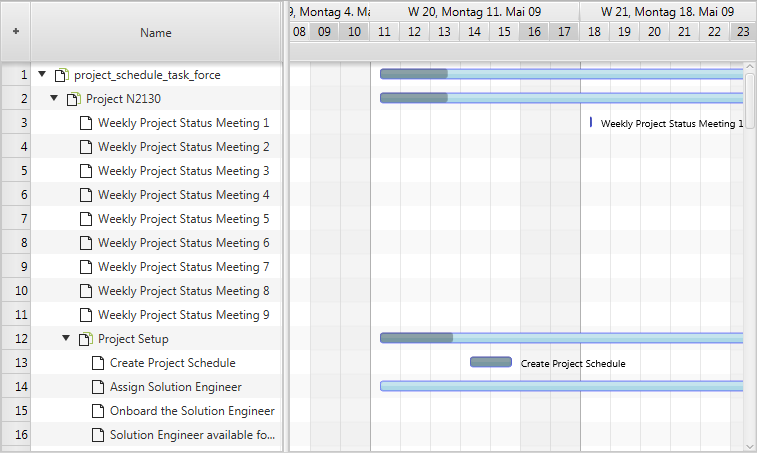
Task: Collapse the Project Setup group
Action: (x=66, y=338)
